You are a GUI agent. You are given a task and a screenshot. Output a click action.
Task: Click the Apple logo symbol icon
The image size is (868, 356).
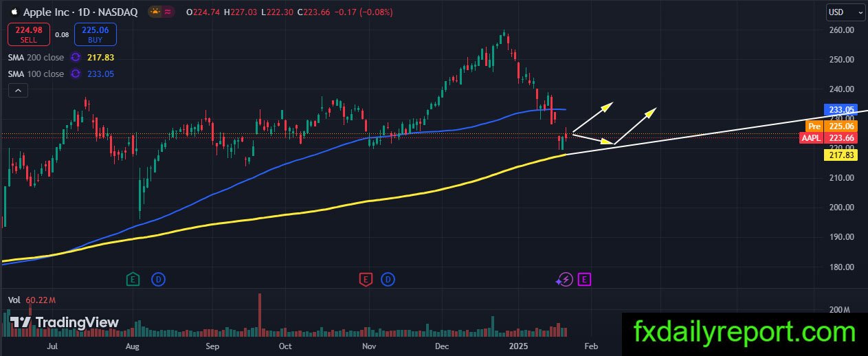[x=14, y=12]
